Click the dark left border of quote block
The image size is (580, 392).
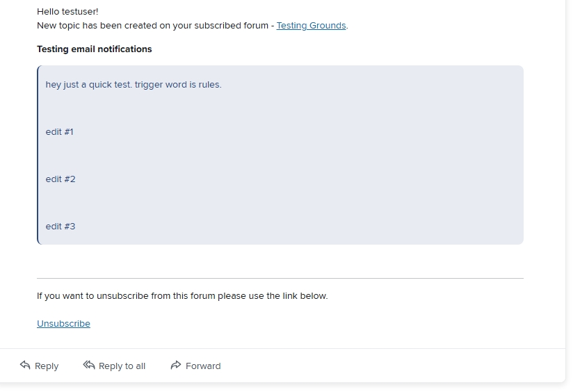pyautogui.click(x=38, y=155)
